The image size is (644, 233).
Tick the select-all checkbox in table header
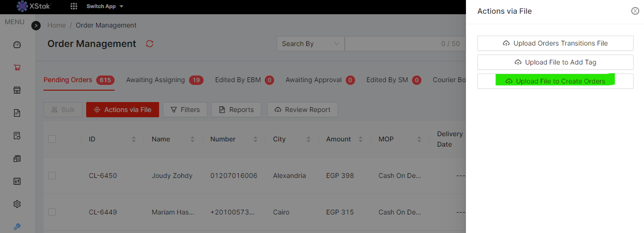[52, 139]
